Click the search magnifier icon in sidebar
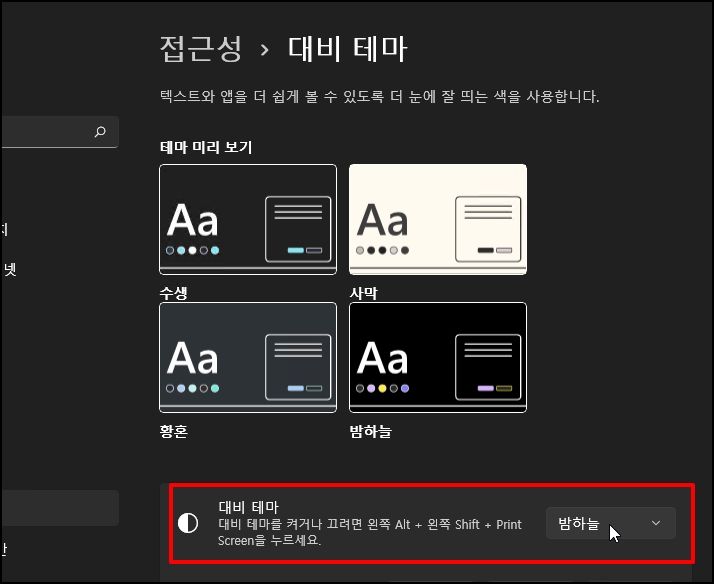Screen dimensions: 714x584 (100, 132)
